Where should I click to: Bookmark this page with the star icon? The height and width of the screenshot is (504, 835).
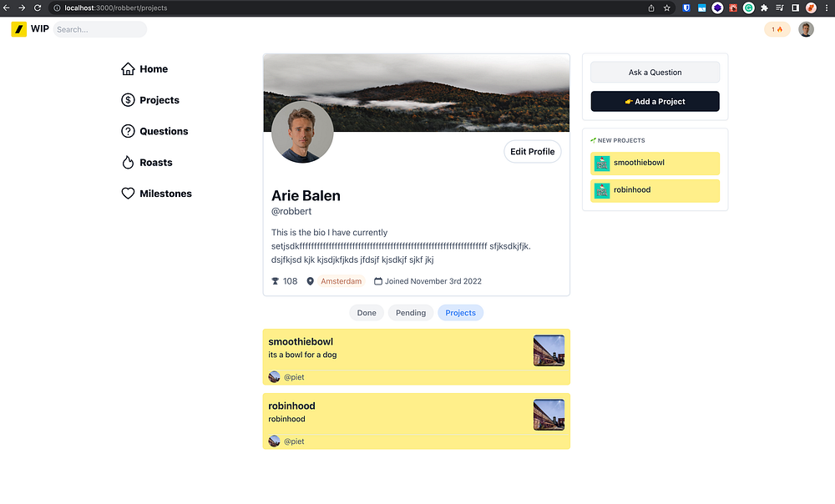pos(666,8)
